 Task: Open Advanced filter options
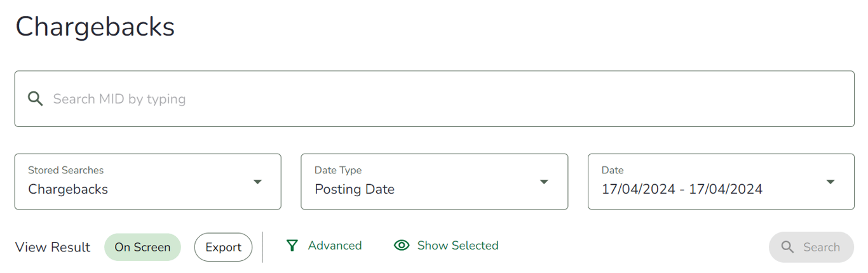pyautogui.click(x=335, y=246)
